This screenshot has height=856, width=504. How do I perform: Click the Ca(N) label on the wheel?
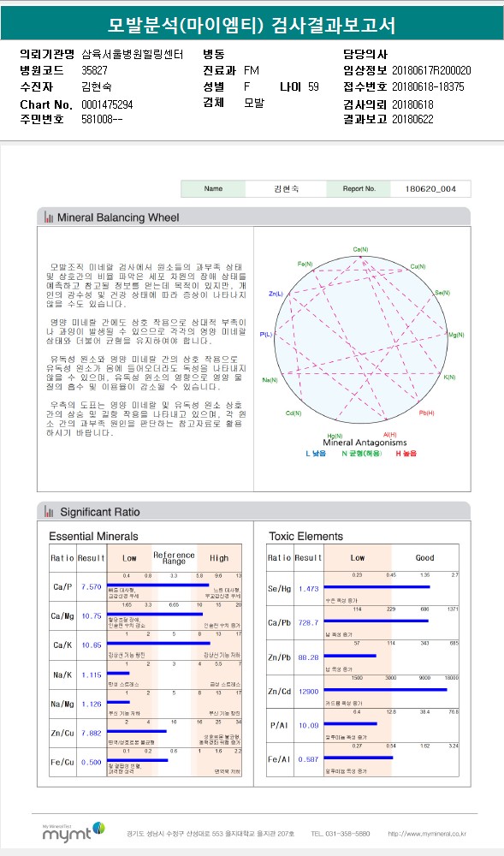[360, 249]
